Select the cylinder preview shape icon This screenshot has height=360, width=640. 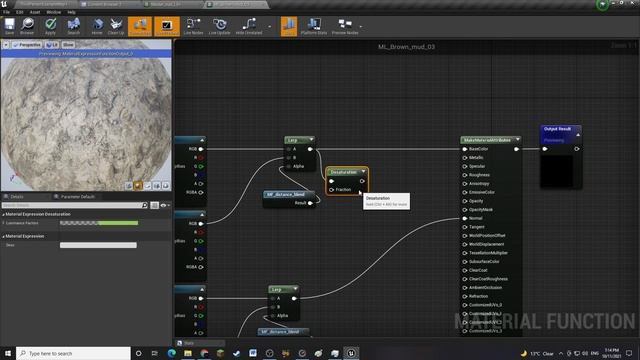pyautogui.click(x=129, y=186)
